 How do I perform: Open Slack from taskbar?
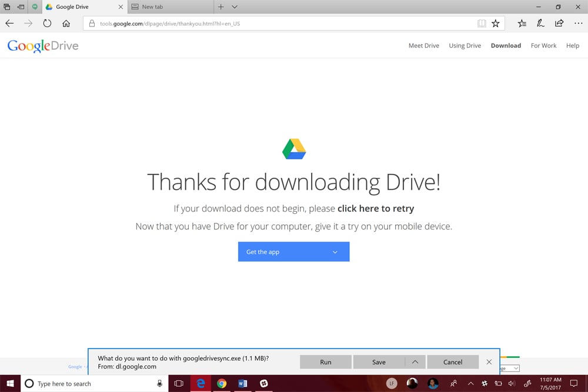pyautogui.click(x=264, y=383)
